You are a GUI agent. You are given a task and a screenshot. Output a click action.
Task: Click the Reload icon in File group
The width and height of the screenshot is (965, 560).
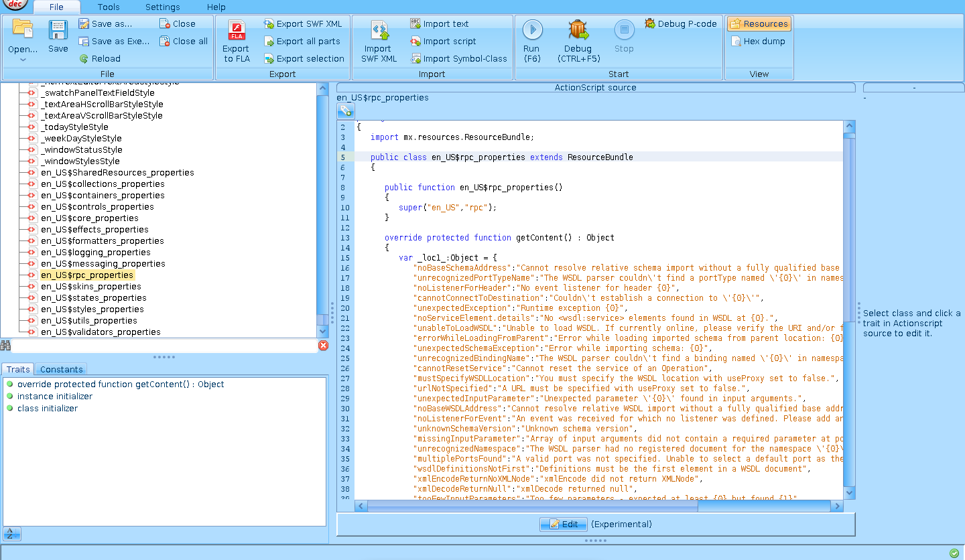pos(84,59)
